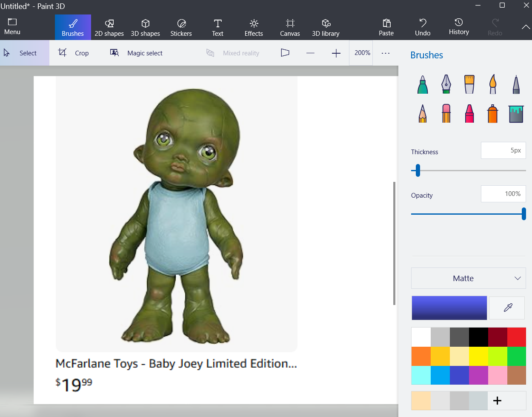Select the Marker brush
Screen dimensions: 532x417
[x=423, y=84]
